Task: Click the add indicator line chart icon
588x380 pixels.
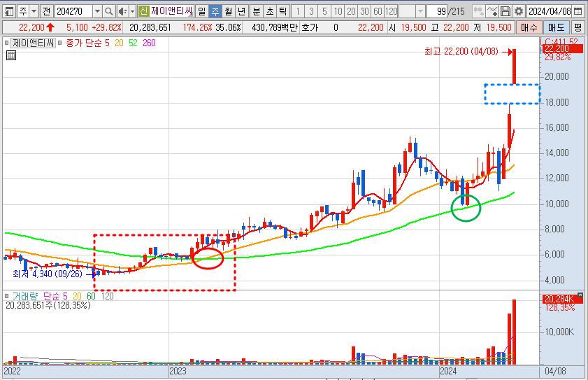Action: click(x=492, y=11)
